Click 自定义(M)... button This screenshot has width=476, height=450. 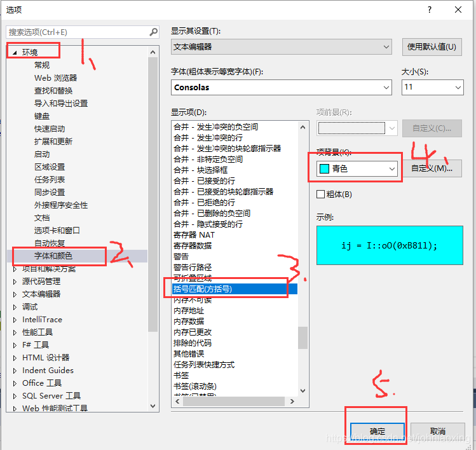[x=432, y=168]
